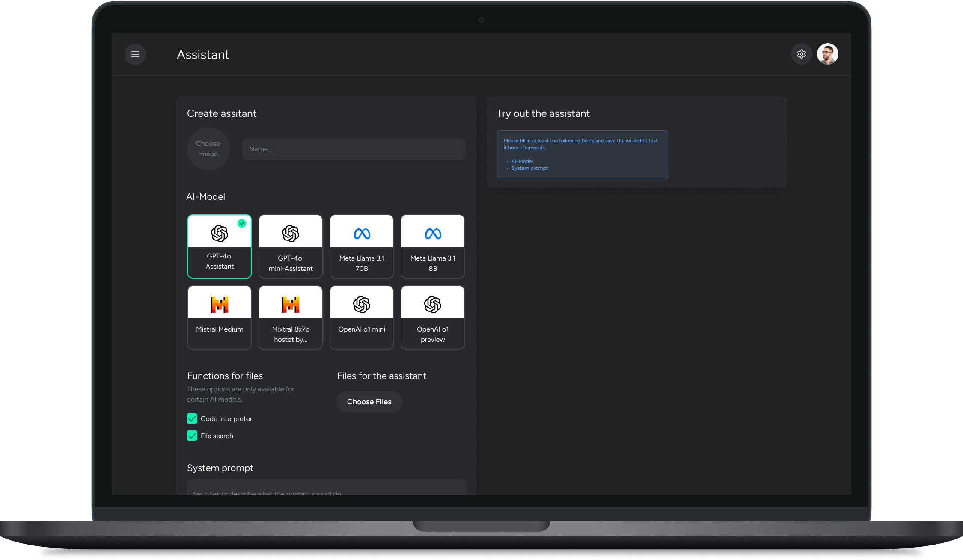Click the 'Try out the assistant' heading
The width and height of the screenshot is (963, 560).
coord(543,113)
